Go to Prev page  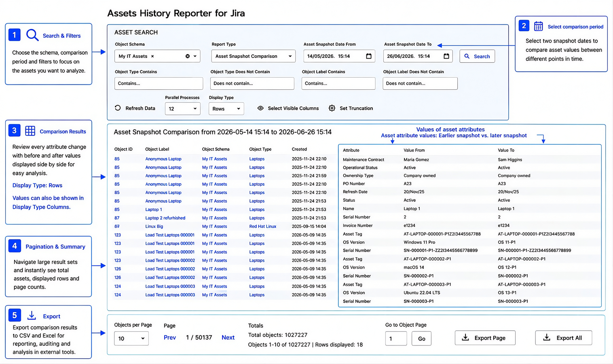click(x=170, y=337)
